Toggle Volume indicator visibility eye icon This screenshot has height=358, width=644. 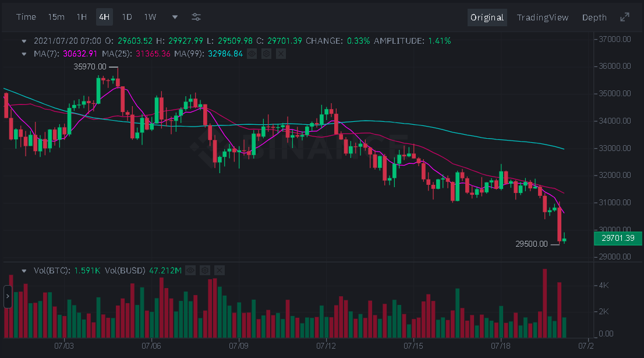pos(190,271)
